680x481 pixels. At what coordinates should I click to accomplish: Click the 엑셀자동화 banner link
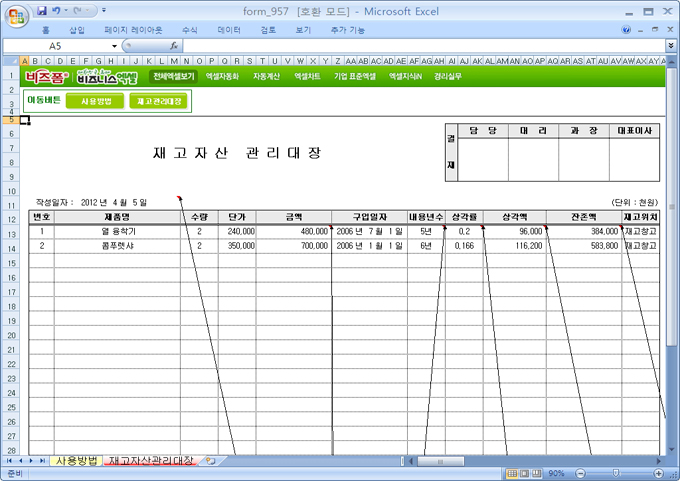click(x=222, y=76)
